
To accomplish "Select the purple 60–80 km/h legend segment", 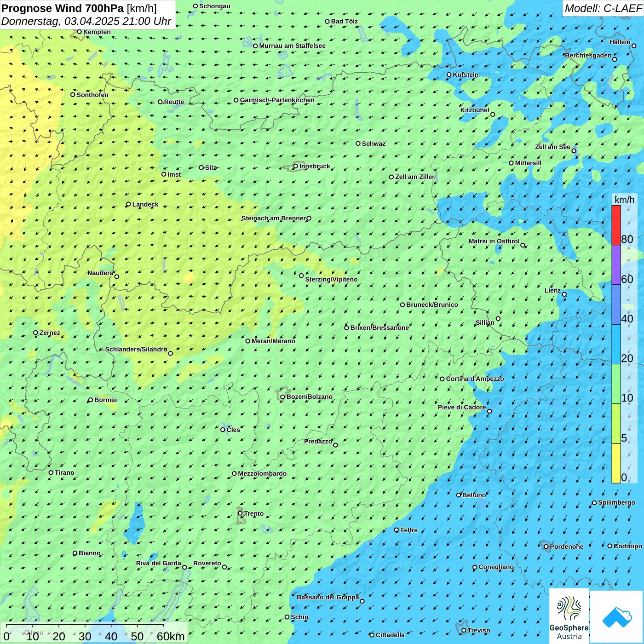I will coord(616,265).
